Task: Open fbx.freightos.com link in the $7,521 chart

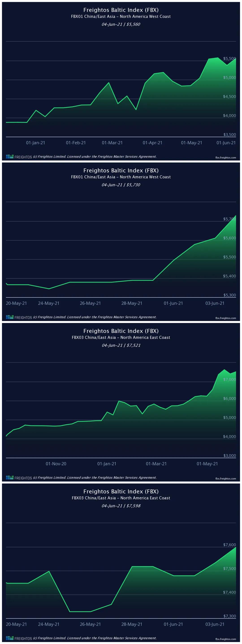Action: [225, 479]
